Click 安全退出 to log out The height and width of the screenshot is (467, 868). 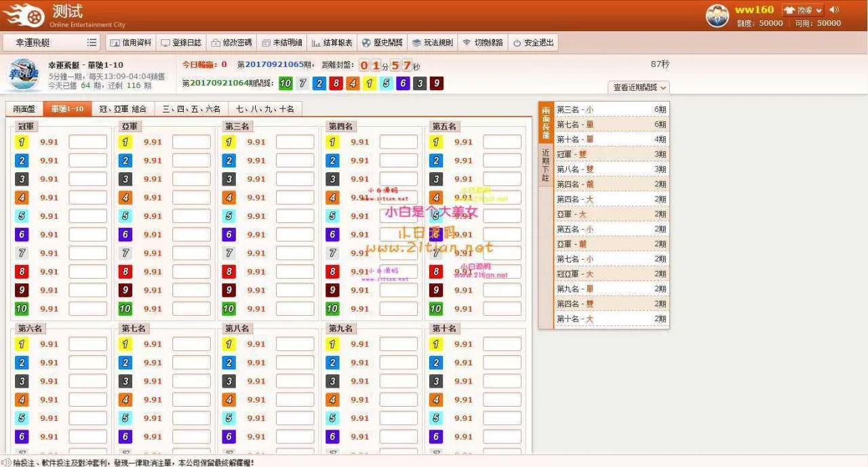point(533,43)
